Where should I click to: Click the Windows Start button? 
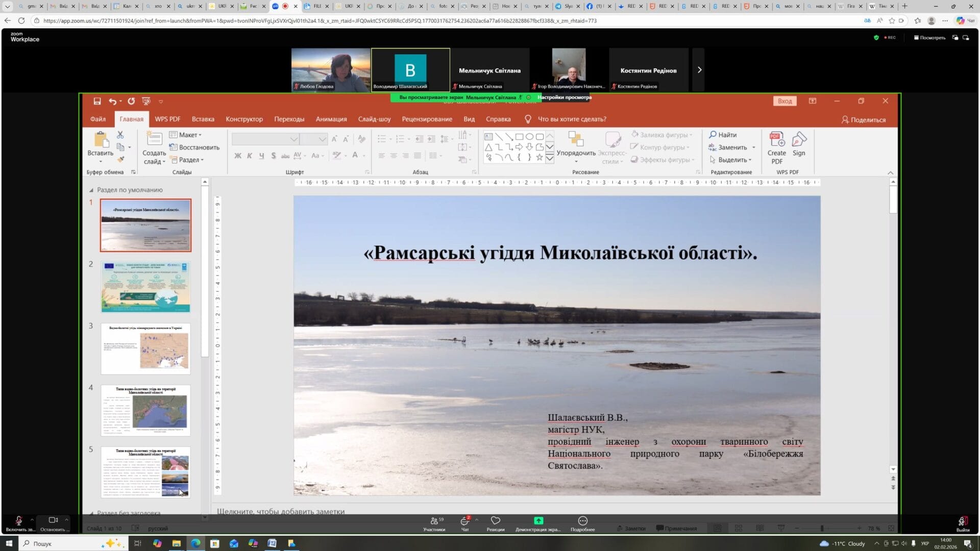pos(9,543)
